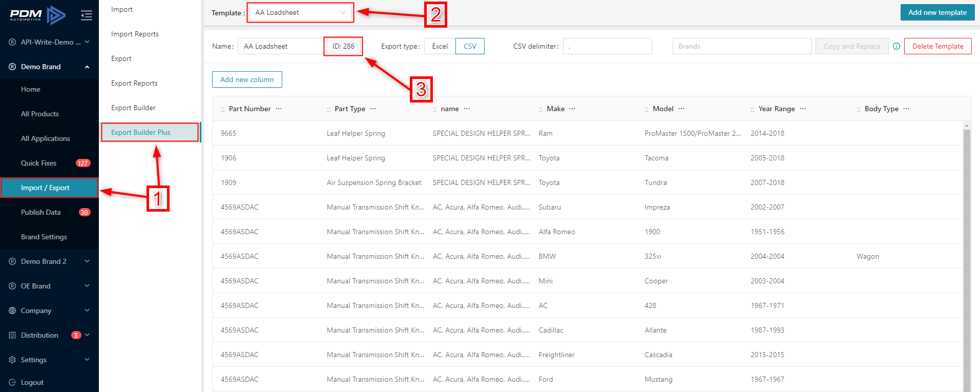The height and width of the screenshot is (392, 980).
Task: Select Excel as export type
Action: click(x=440, y=46)
